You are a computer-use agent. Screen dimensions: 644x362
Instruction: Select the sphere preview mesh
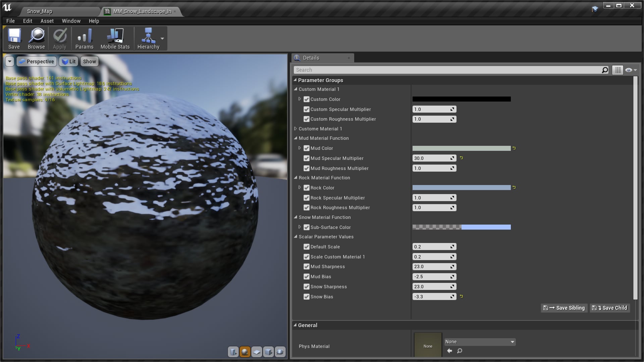(x=245, y=352)
